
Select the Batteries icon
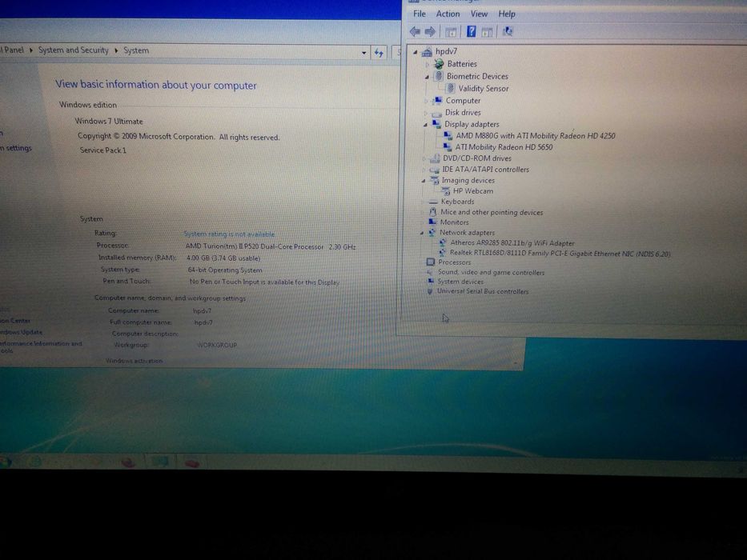pos(439,64)
